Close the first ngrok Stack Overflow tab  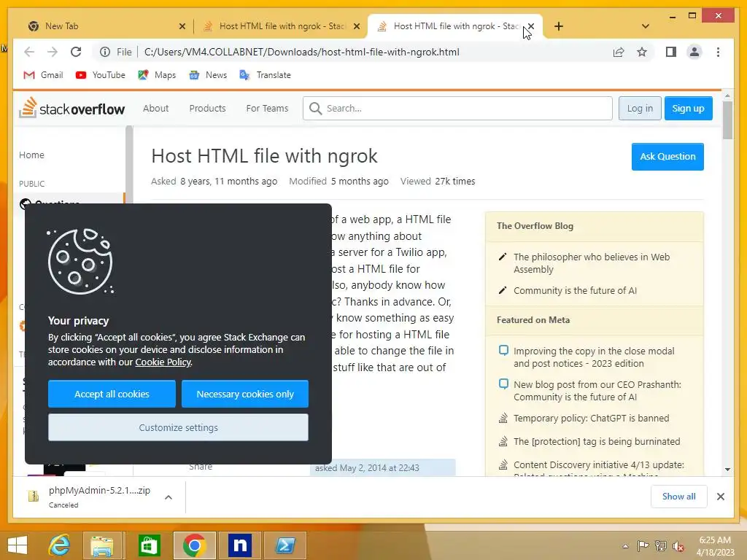pyautogui.click(x=356, y=26)
